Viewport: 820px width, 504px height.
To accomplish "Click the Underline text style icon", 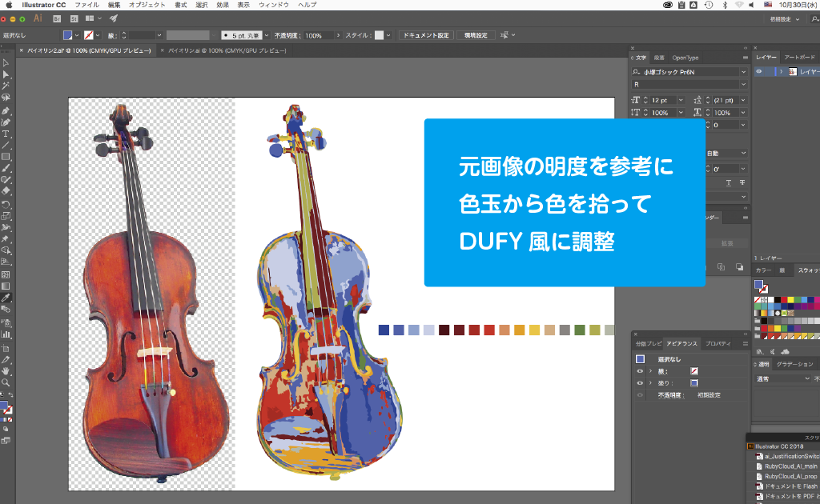I will [x=729, y=182].
